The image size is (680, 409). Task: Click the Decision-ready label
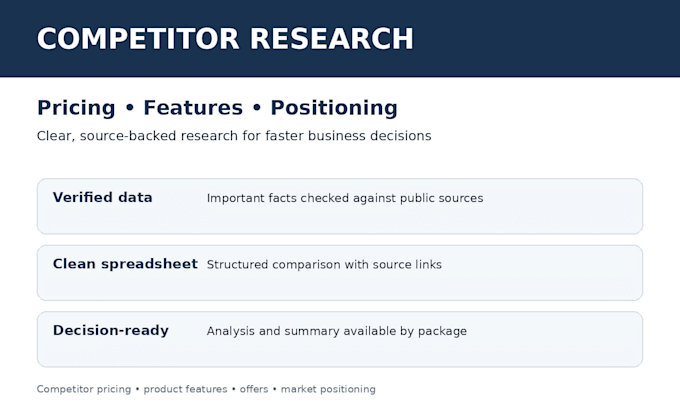(111, 330)
